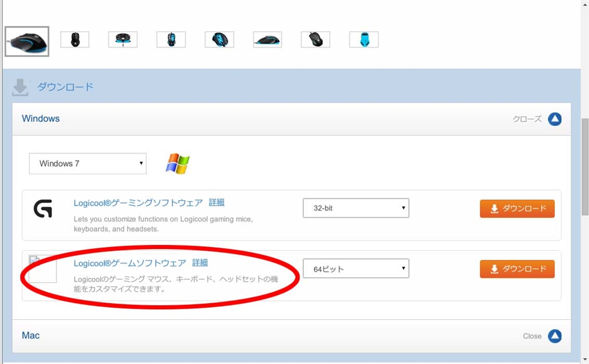The image size is (589, 364).
Task: Click the blank document icon in second row
Action: pos(43,269)
